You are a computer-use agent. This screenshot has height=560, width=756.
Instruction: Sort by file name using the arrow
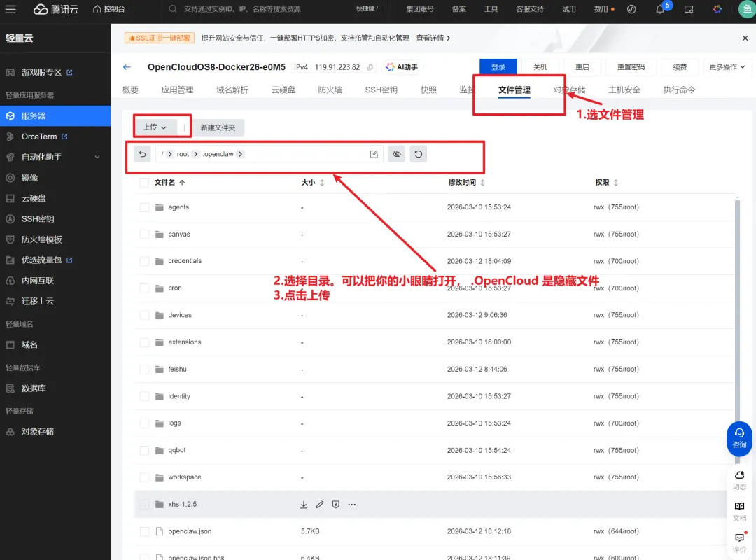coord(182,182)
